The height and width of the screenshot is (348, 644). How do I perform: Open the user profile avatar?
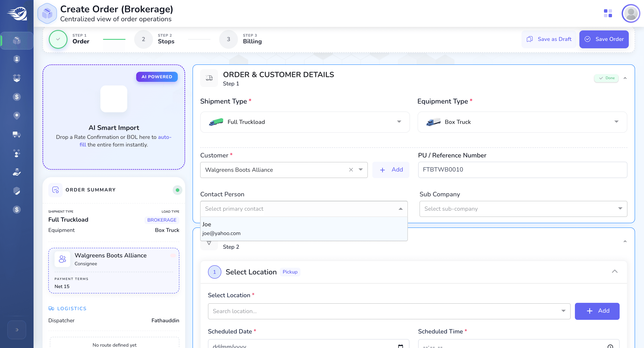pos(631,13)
